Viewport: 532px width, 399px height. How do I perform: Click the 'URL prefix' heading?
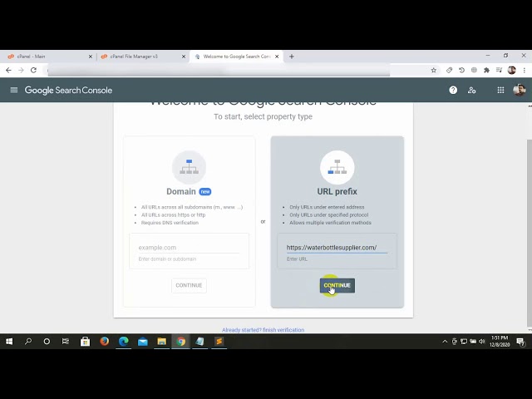(337, 191)
